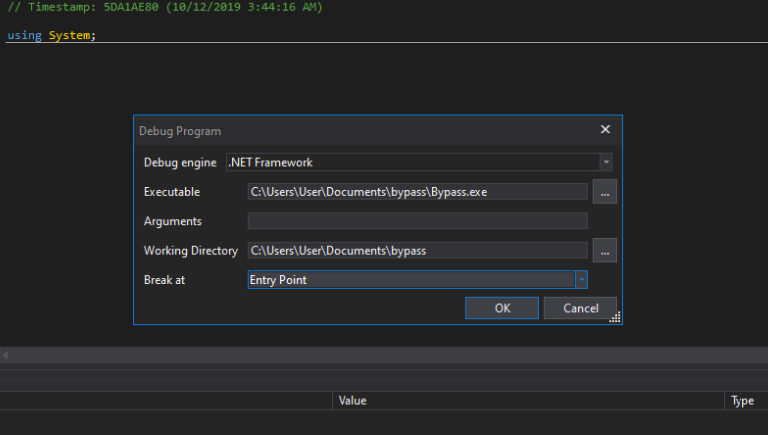
Task: Focus the Working Directory text field
Action: click(417, 250)
